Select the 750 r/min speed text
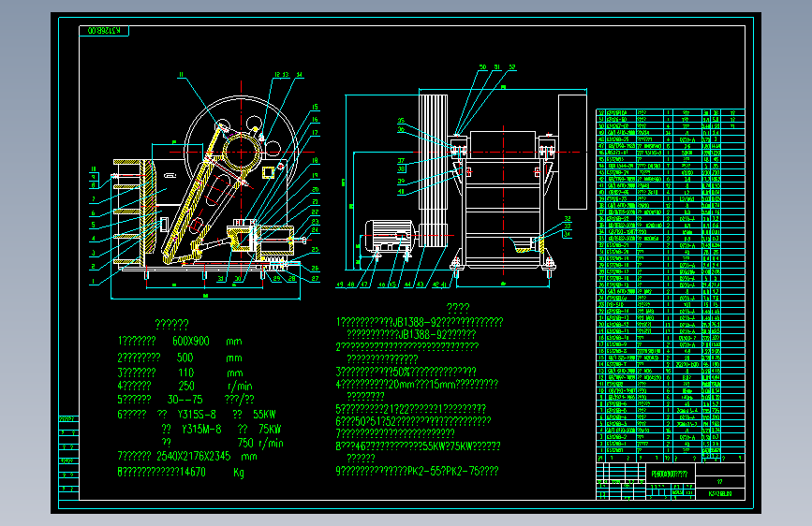The image size is (812, 526). click(260, 443)
